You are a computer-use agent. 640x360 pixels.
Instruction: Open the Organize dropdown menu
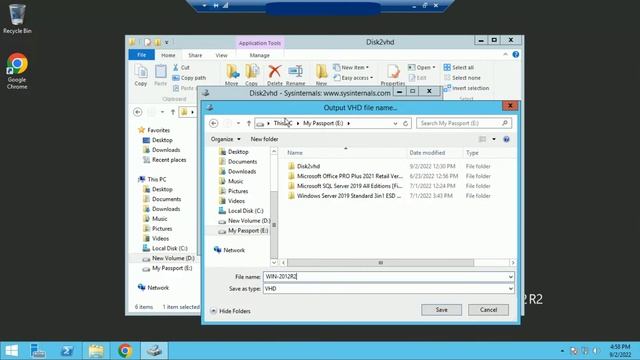tap(225, 139)
